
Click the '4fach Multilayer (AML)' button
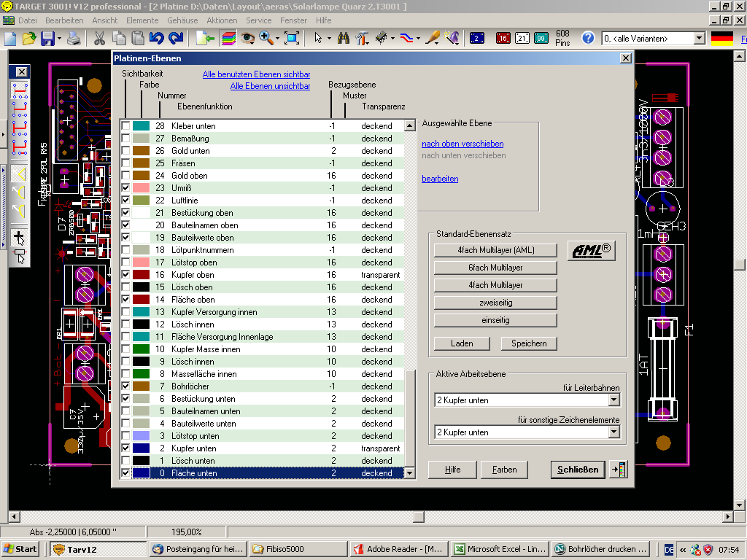495,250
